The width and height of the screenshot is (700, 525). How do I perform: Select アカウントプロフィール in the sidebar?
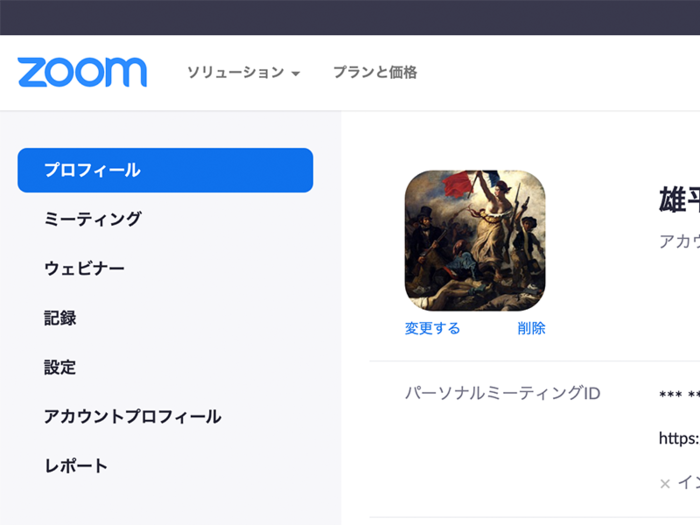coord(133,417)
